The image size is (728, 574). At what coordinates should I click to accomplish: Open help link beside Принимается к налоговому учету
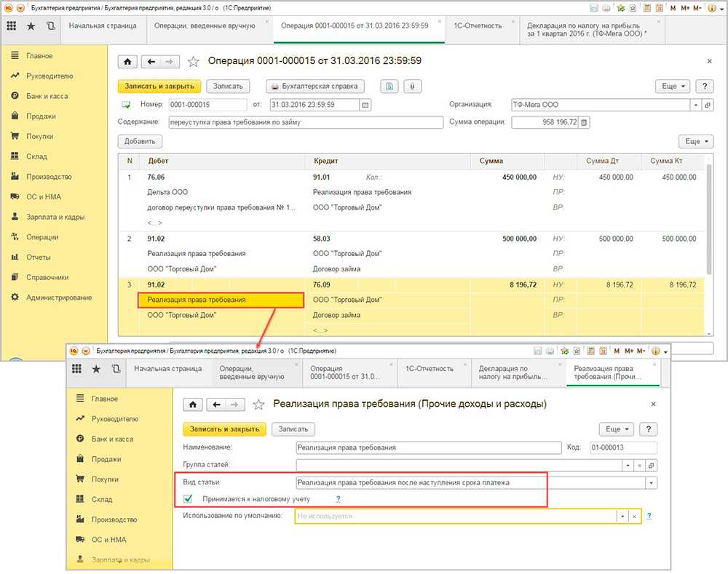(x=338, y=499)
